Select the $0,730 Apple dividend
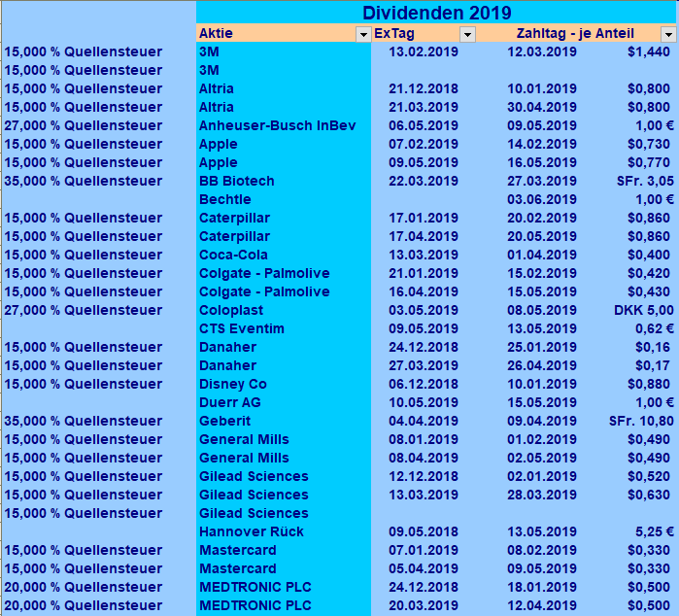The image size is (679, 616). (x=649, y=144)
